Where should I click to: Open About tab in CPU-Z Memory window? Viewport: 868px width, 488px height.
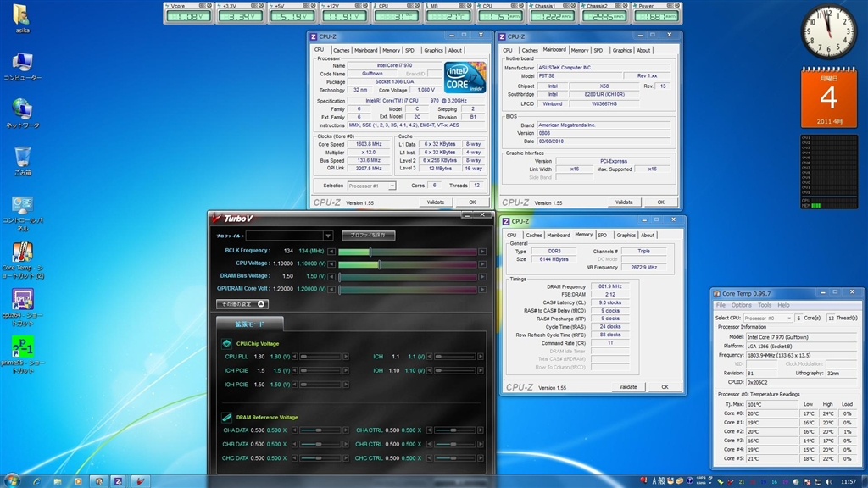point(647,236)
